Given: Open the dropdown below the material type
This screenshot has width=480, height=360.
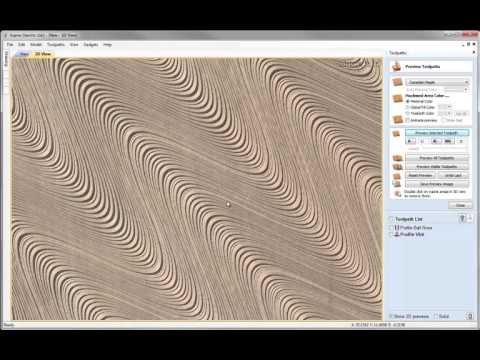Looking at the screenshot, I should (x=456, y=89).
